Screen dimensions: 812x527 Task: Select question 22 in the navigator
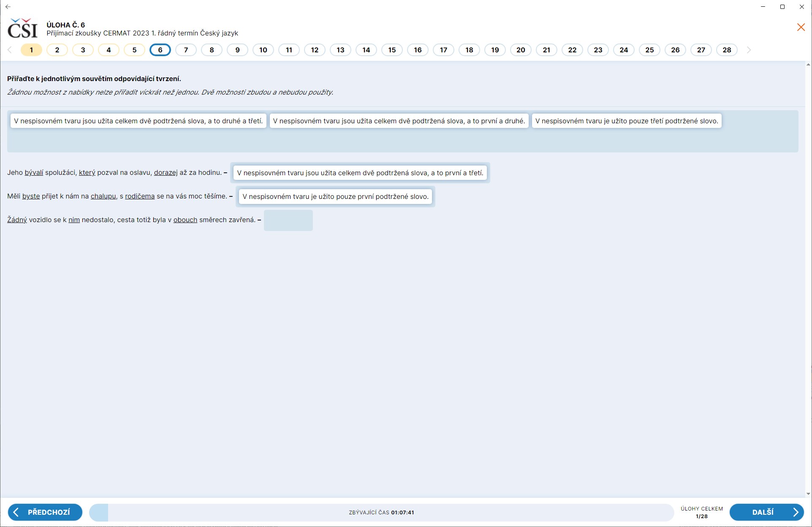tap(572, 50)
